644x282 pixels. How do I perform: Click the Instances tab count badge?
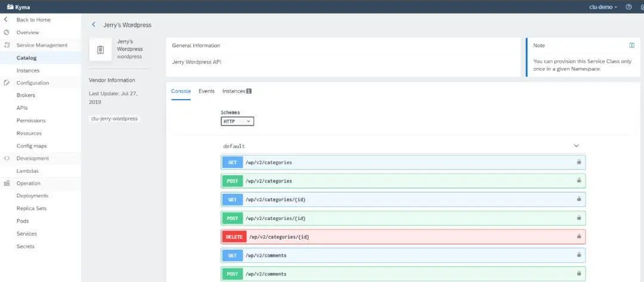click(x=249, y=91)
